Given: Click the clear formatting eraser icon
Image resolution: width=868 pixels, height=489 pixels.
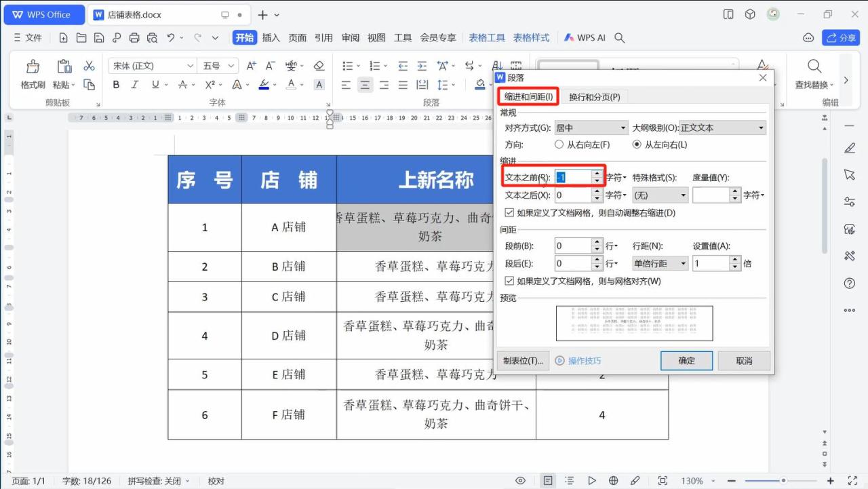Looking at the screenshot, I should 319,66.
